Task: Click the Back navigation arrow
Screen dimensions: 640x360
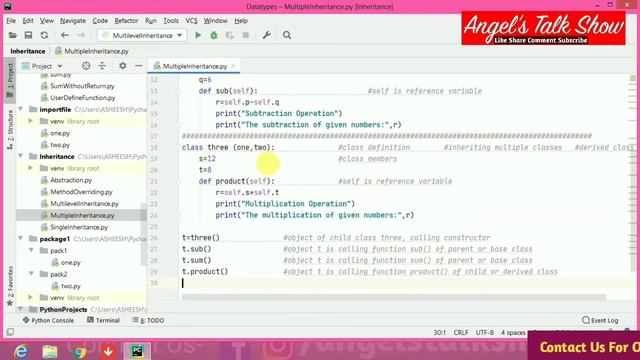Action: click(x=64, y=36)
